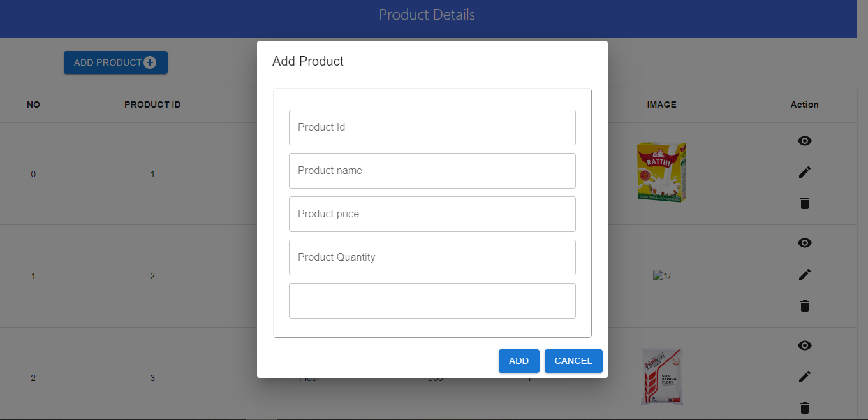
Task: Open the Add Product dialog
Action: click(115, 62)
